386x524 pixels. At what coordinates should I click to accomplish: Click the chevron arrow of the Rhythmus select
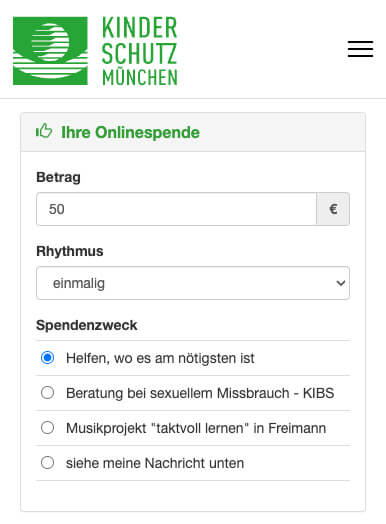pyautogui.click(x=341, y=283)
